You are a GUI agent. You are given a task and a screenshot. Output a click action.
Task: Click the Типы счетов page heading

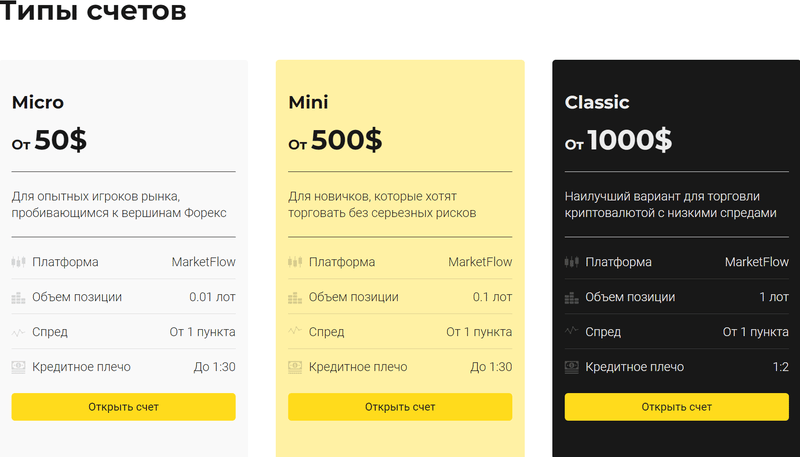tap(93, 11)
